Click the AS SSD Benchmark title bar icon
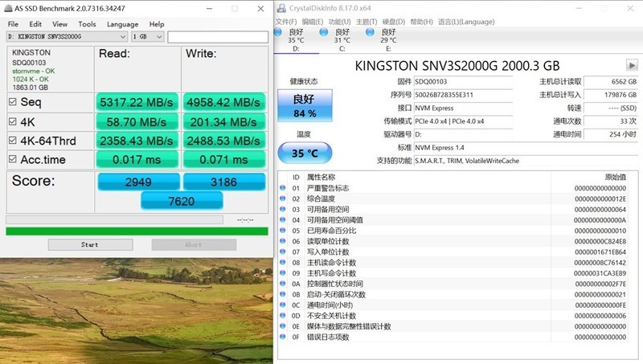Screen dimensions: 643x364 (8, 8)
